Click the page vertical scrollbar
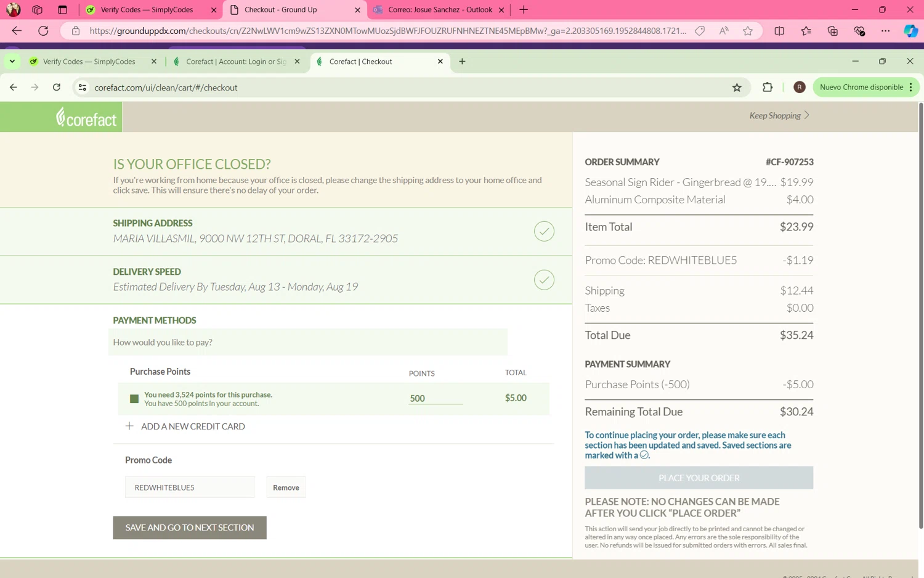This screenshot has width=924, height=578. [920, 308]
